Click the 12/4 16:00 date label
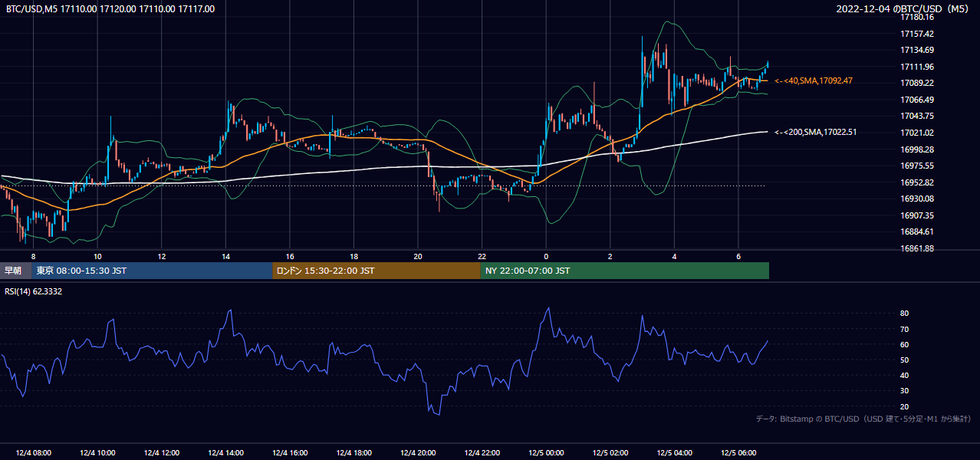 pos(290,453)
